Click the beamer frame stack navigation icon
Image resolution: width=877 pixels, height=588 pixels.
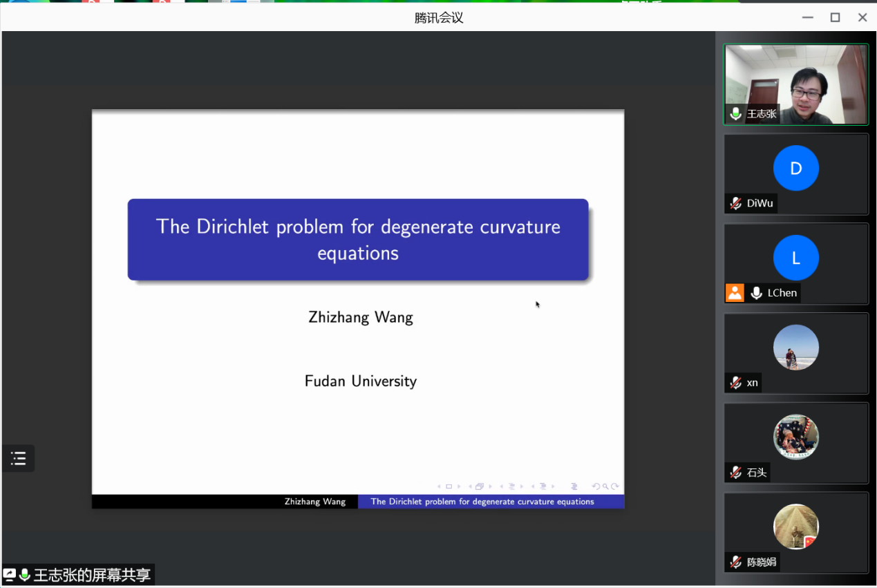(x=480, y=486)
